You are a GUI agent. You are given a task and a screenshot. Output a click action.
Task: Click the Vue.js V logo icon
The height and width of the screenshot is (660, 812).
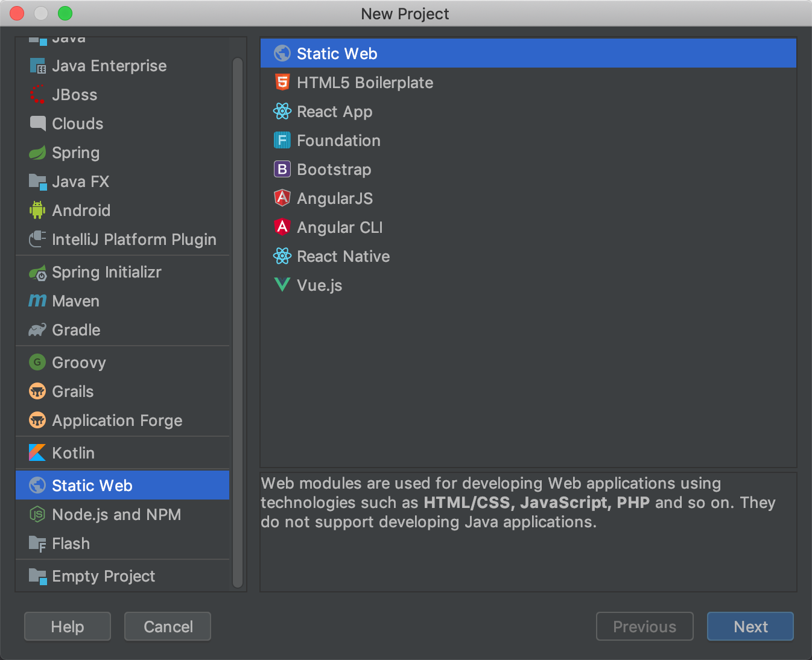(282, 285)
